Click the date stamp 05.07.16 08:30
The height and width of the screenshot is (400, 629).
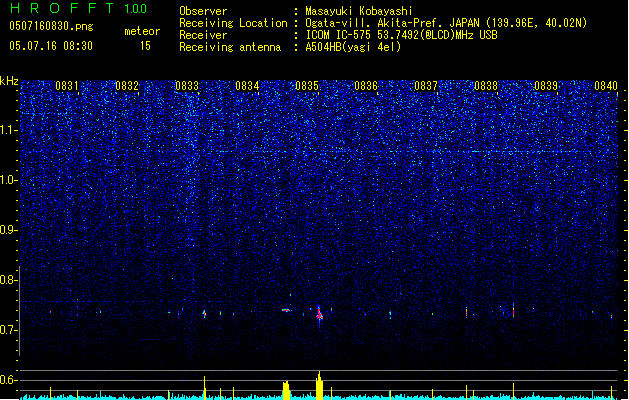tap(51, 46)
